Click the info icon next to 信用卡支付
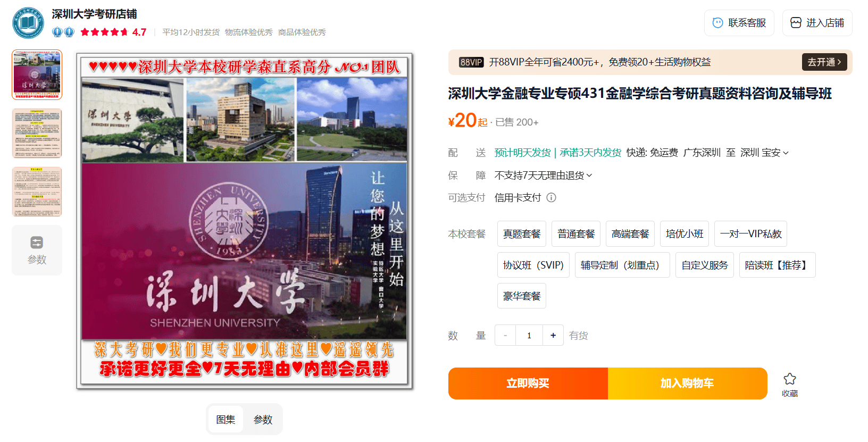The image size is (868, 442). 552,198
